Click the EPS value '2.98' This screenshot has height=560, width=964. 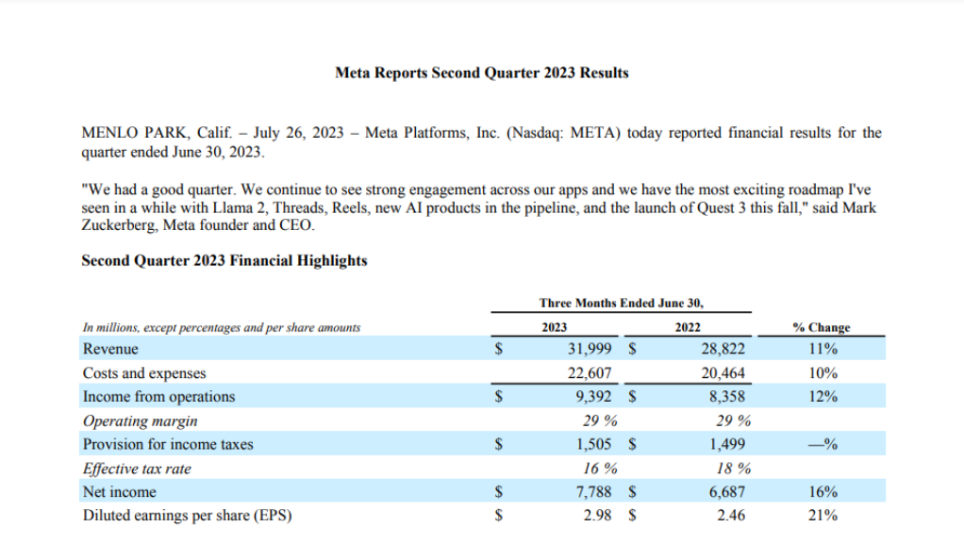pos(598,515)
